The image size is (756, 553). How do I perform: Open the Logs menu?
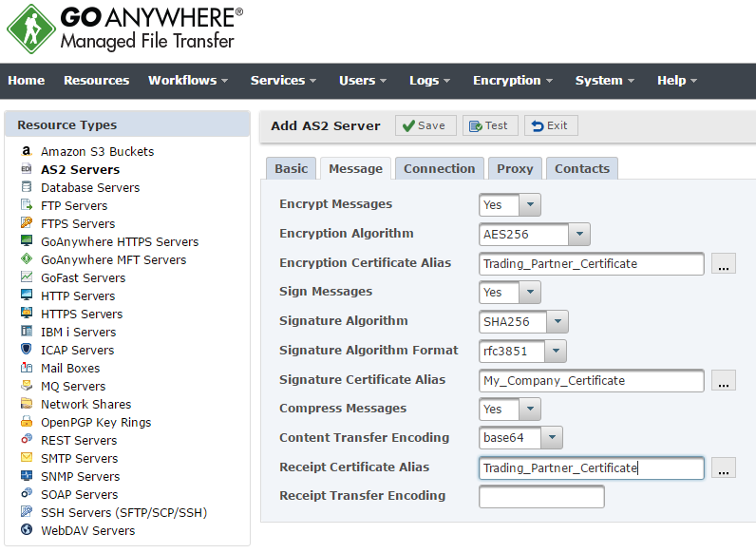[x=429, y=81]
